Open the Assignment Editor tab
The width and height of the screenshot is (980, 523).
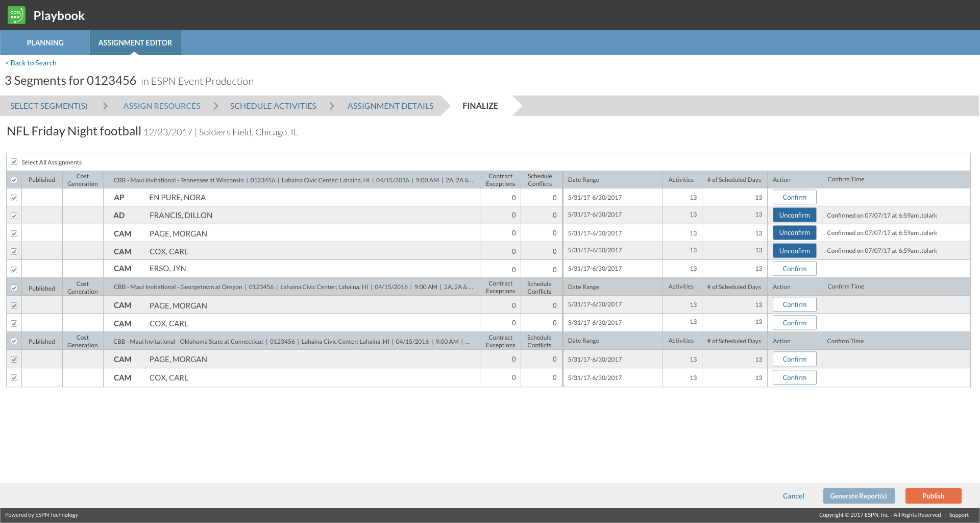click(x=135, y=43)
